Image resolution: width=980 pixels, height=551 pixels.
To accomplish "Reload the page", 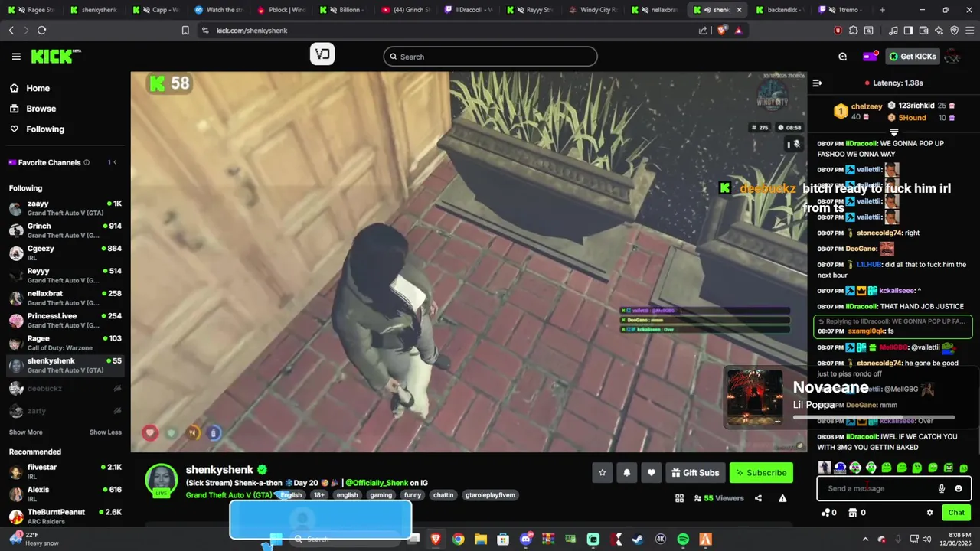I will 41,30.
